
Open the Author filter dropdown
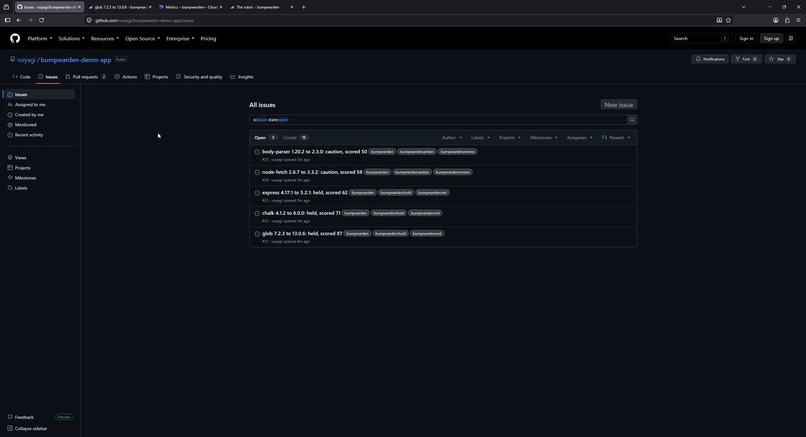[x=452, y=138]
